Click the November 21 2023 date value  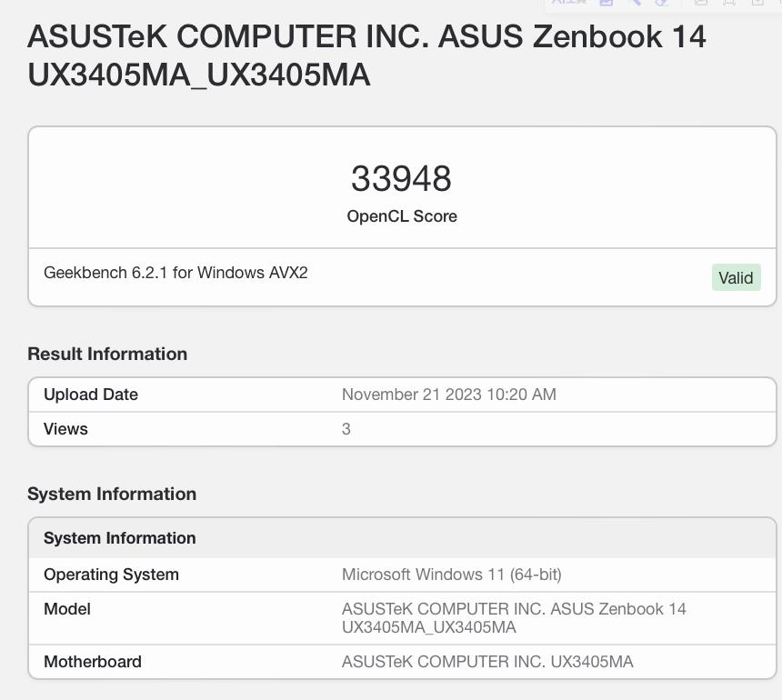(449, 395)
